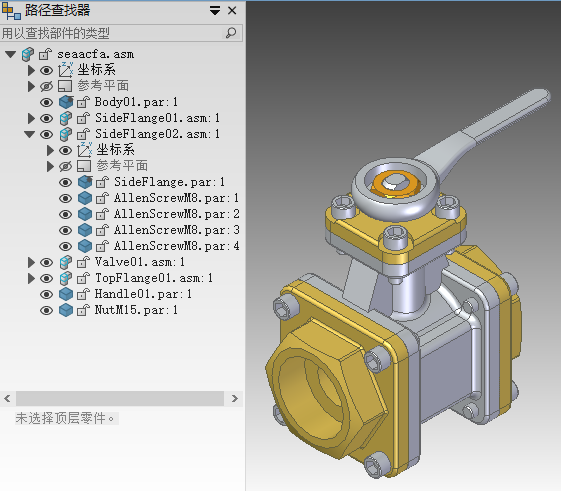
Task: Click the magnifier search icon
Action: coord(231,33)
